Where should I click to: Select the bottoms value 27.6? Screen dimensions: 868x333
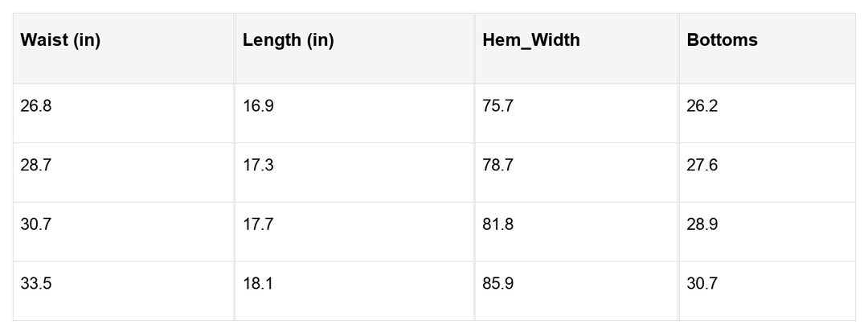coord(702,166)
